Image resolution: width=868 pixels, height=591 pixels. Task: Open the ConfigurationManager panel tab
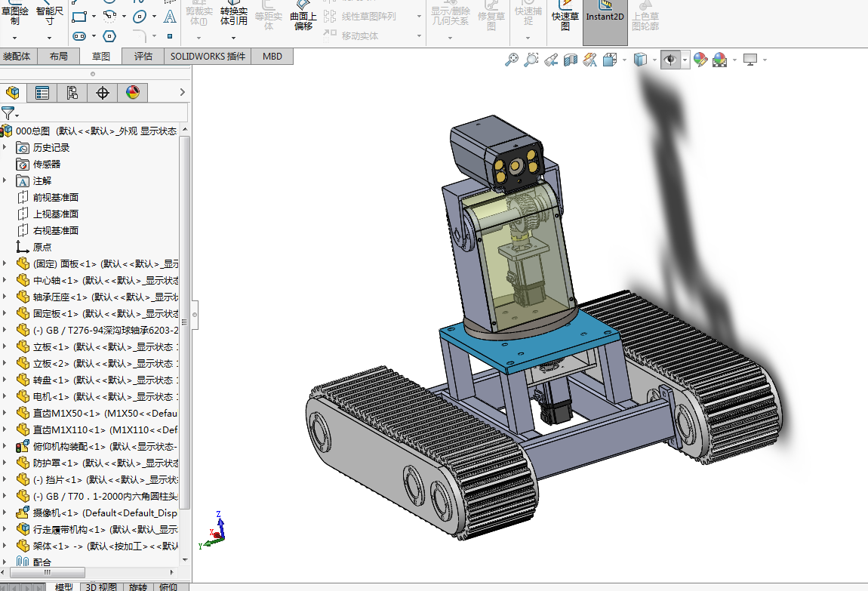click(72, 93)
